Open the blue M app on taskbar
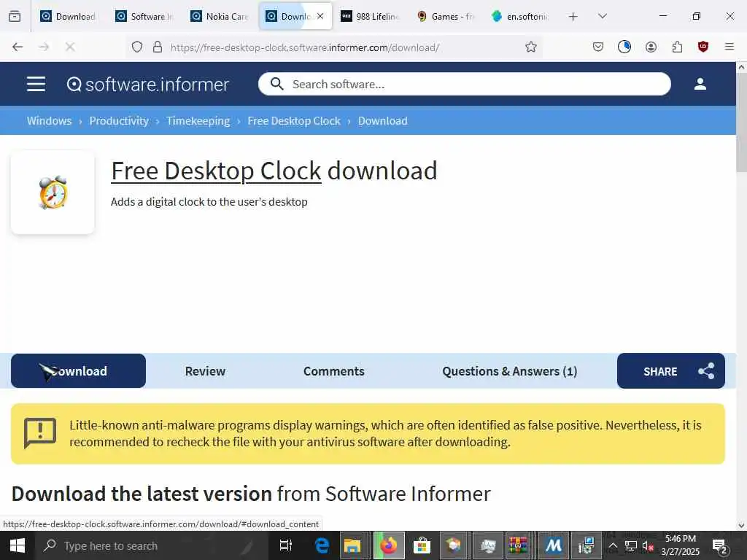 553,545
